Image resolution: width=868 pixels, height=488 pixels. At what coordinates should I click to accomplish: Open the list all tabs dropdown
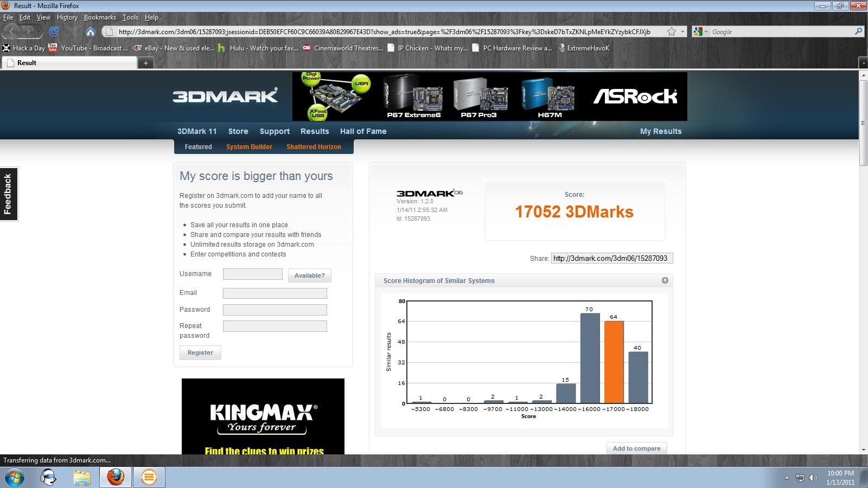click(x=863, y=63)
